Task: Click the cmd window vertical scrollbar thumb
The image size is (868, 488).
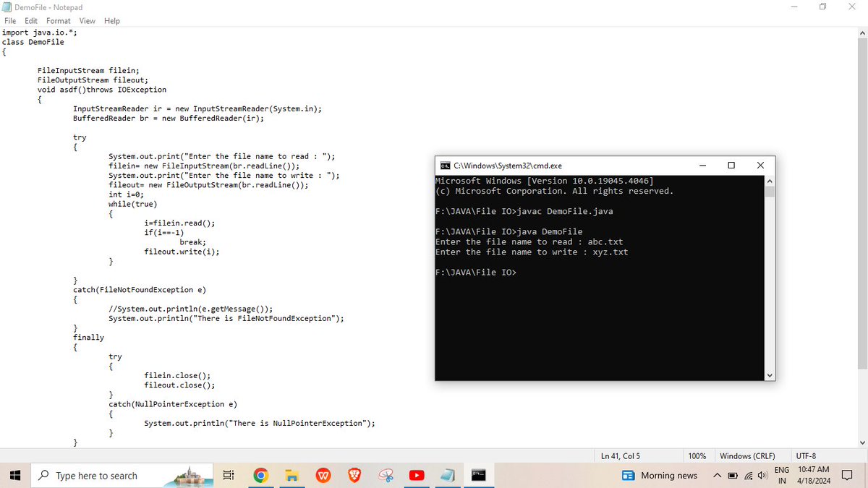Action: click(770, 191)
